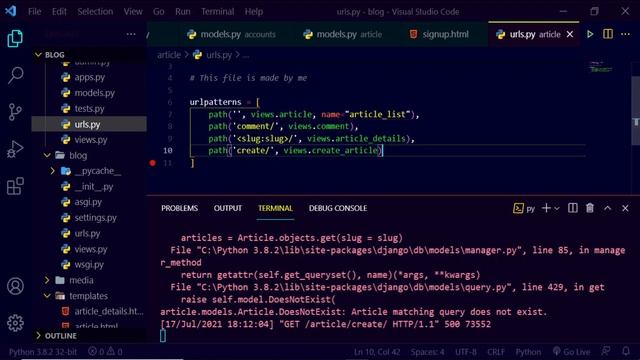Change CRLF end of line sequence

tap(496, 351)
